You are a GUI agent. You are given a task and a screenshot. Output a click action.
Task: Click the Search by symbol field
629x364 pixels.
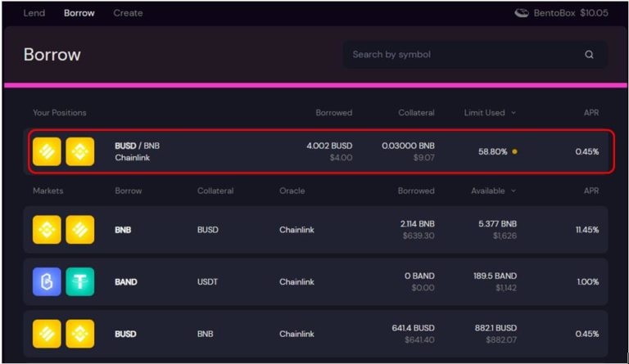463,55
